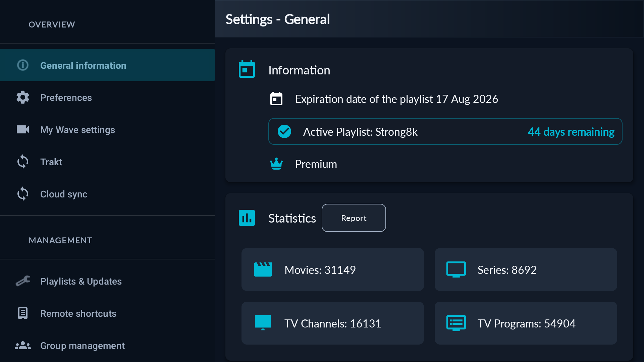The height and width of the screenshot is (362, 644).
Task: Click the Group management people icon
Action: coord(23,345)
